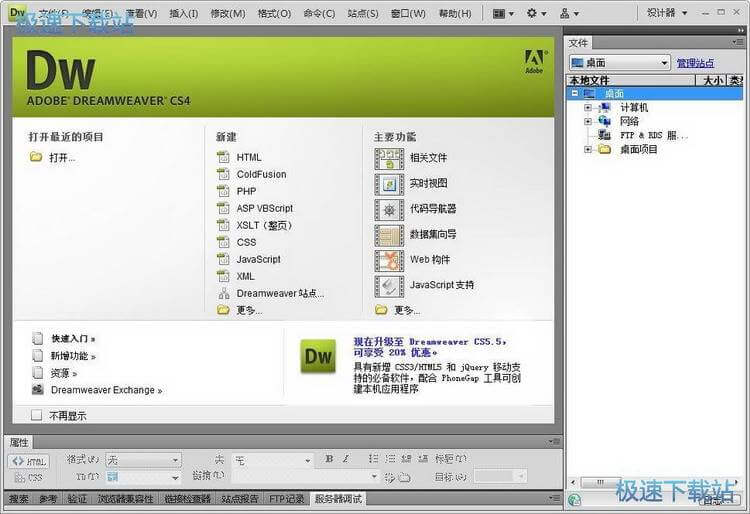Click the ordered list icon in Properties

[x=390, y=459]
